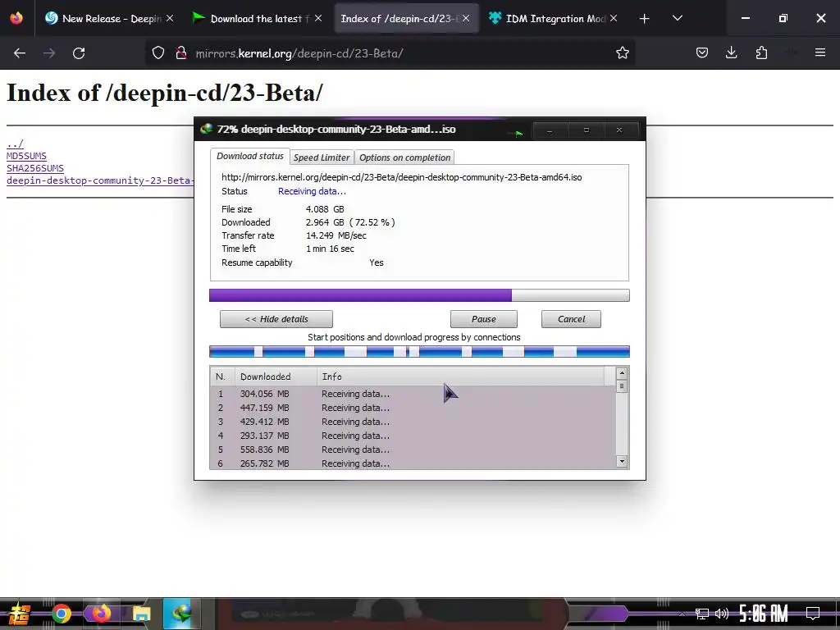
Task: Click the blue connections progress bar
Action: (419, 352)
